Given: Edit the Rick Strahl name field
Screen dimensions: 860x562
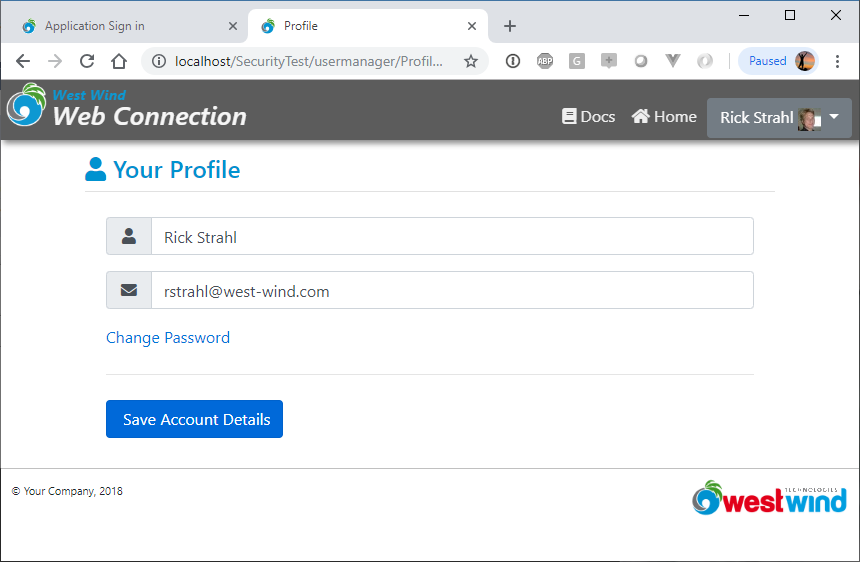Looking at the screenshot, I should click(452, 236).
